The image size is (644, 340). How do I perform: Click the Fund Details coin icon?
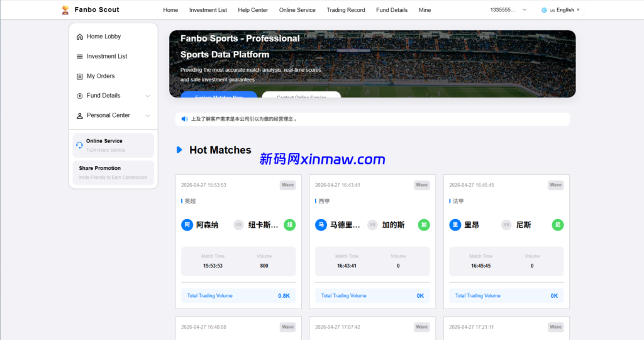pyautogui.click(x=80, y=96)
